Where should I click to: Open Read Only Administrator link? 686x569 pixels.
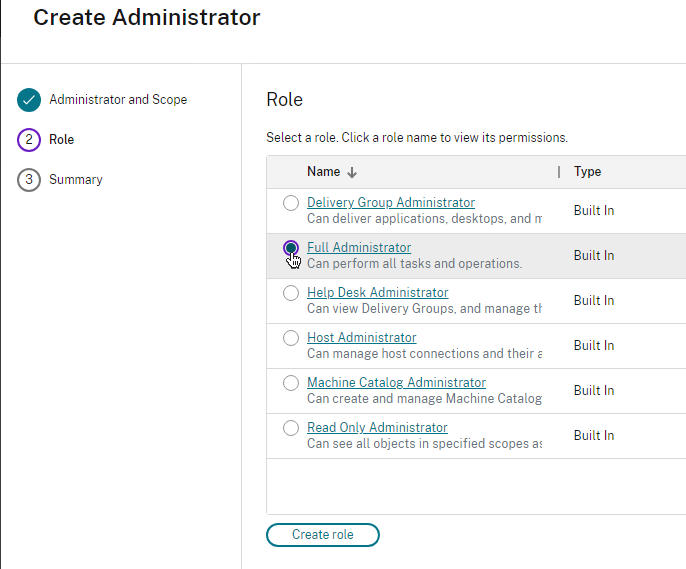[377, 427]
